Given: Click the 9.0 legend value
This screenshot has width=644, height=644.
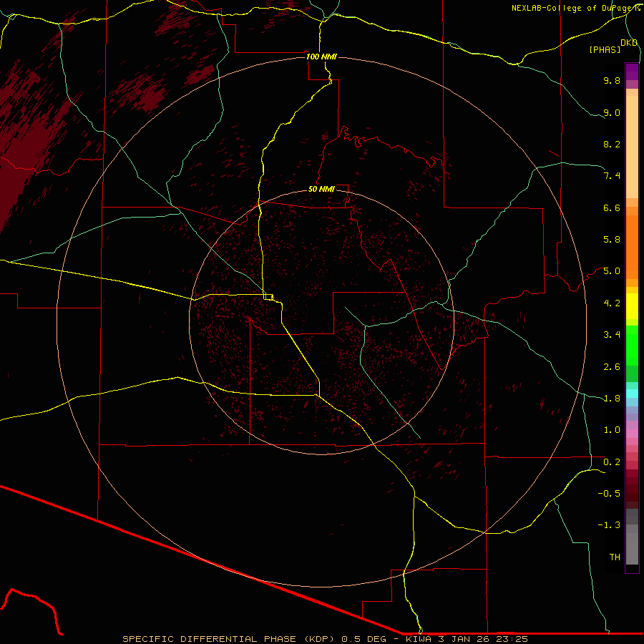Looking at the screenshot, I should pos(612,112).
